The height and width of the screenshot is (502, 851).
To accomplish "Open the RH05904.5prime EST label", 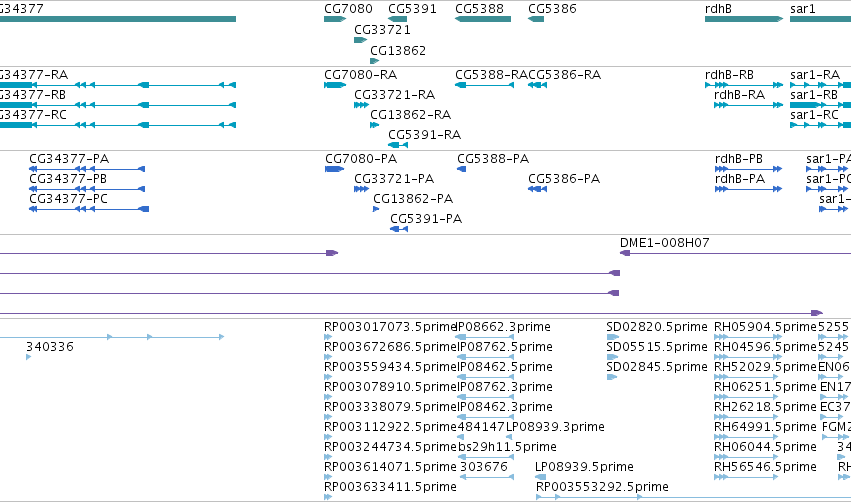I will coord(765,327).
